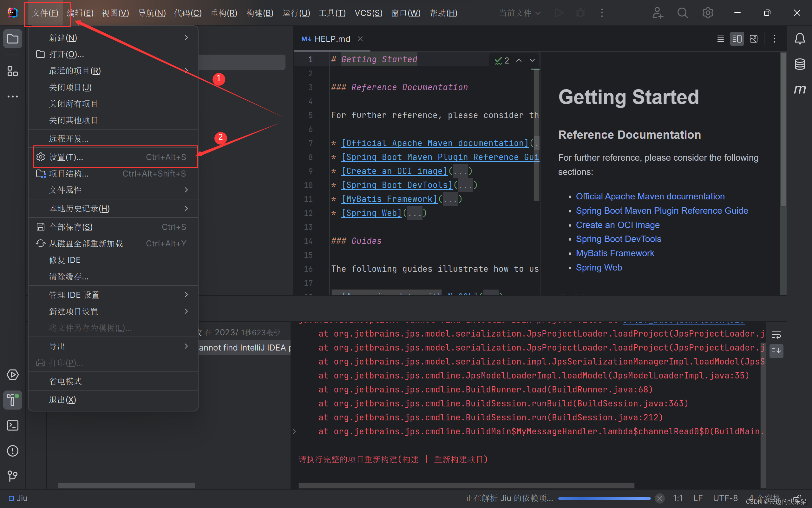
Task: Click the preview pane vertical scrollbar
Action: (783, 129)
